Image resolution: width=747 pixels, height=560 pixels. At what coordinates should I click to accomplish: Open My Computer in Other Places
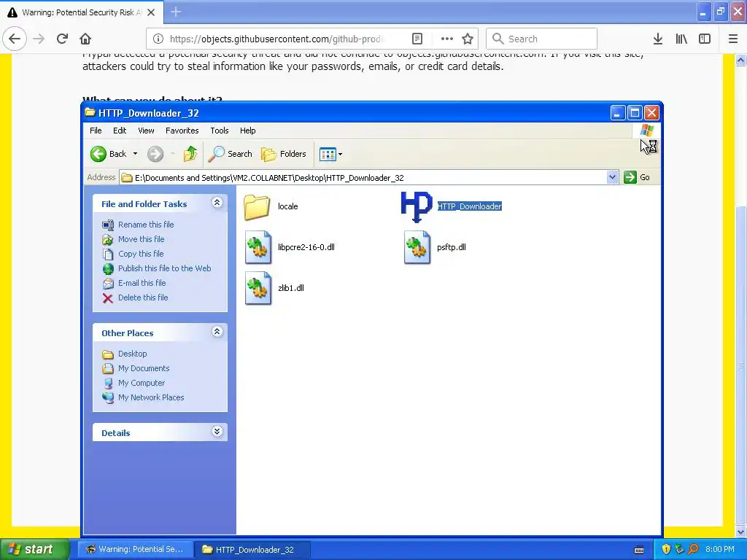pyautogui.click(x=142, y=383)
